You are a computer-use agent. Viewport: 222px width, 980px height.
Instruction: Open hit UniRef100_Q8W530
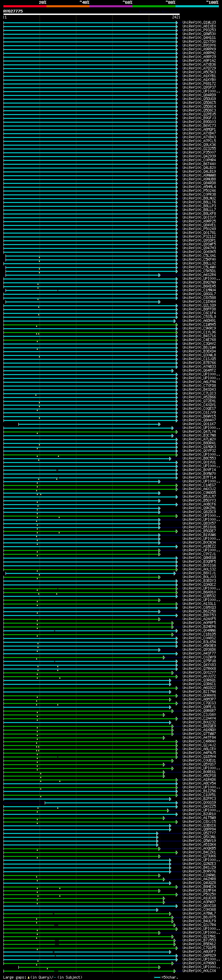(199, 34)
